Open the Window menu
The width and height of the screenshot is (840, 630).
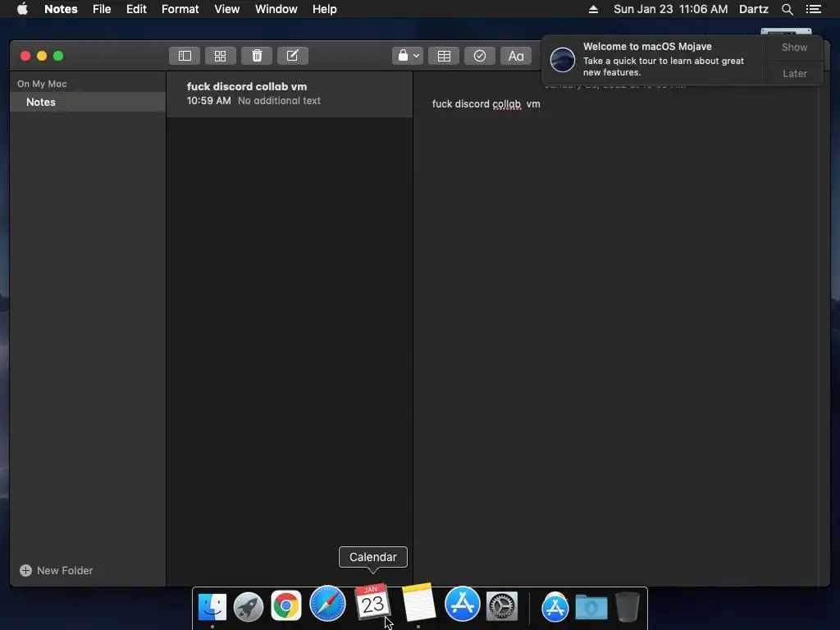276,9
